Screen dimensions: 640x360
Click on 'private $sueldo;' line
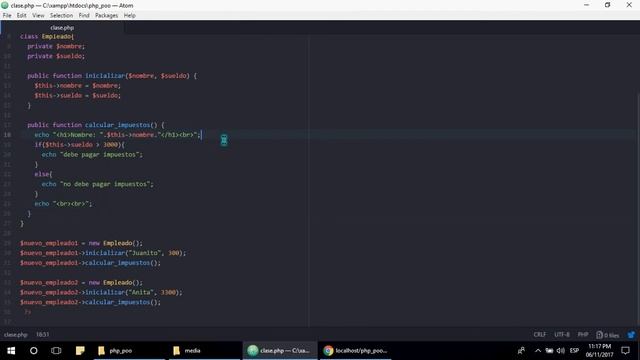pyautogui.click(x=56, y=56)
